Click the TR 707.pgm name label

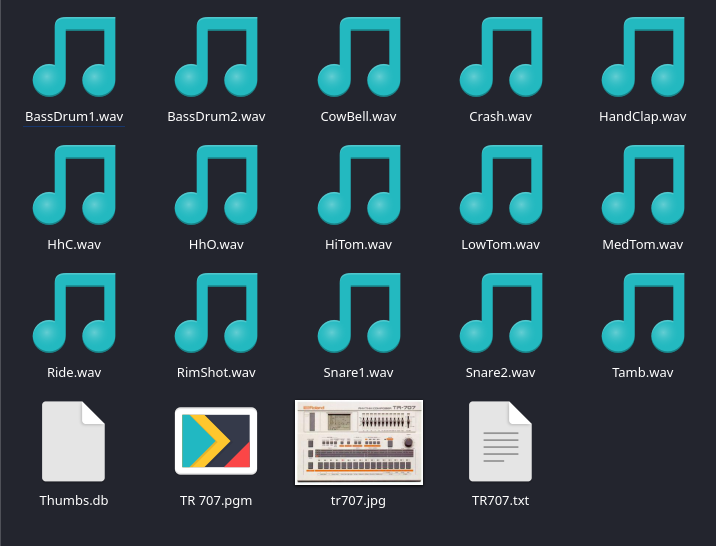[216, 501]
